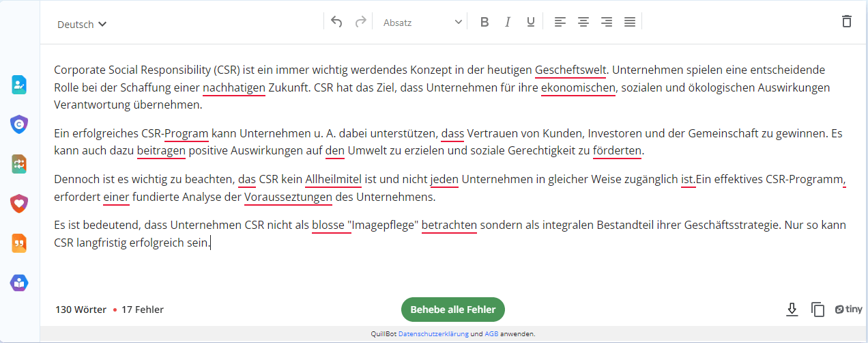Toggle underline formatting

(x=530, y=22)
